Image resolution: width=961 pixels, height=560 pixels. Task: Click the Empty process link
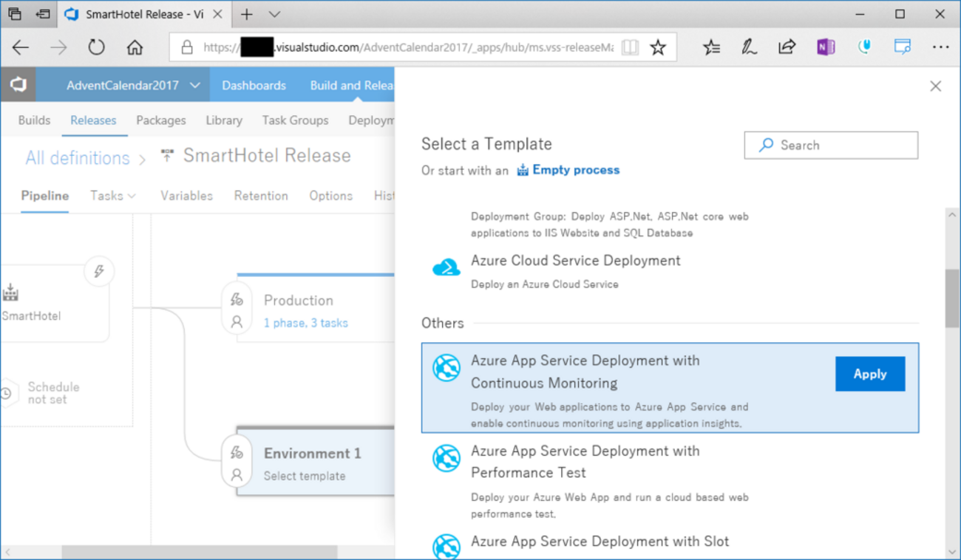click(x=576, y=170)
